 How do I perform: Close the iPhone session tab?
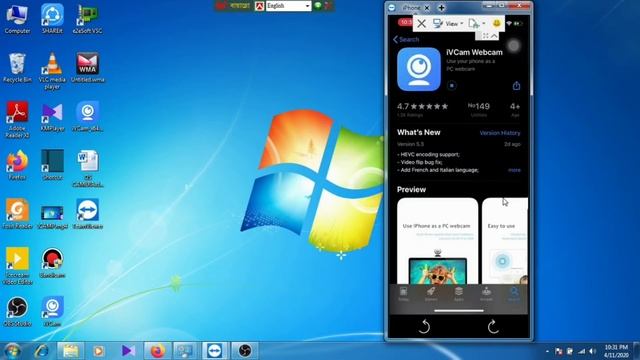[x=427, y=8]
